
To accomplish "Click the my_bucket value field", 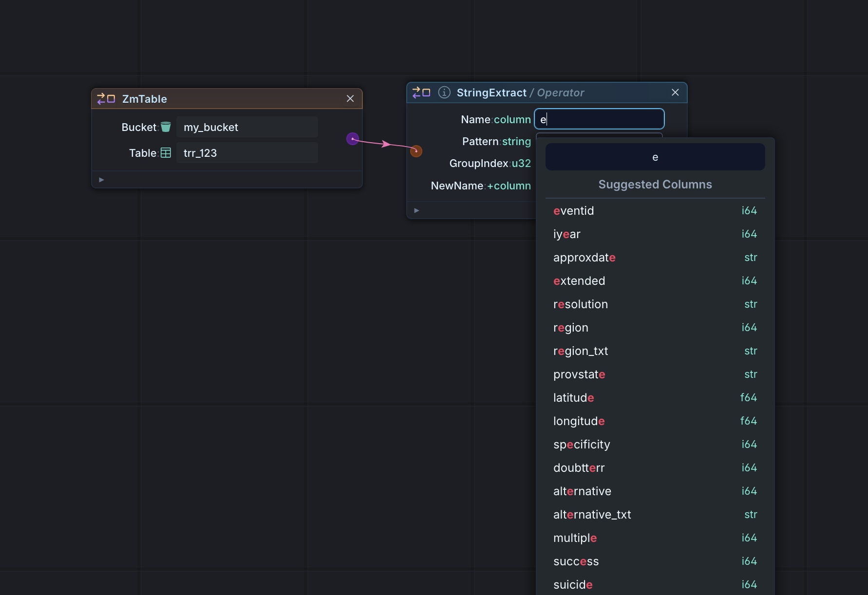I will 247,127.
